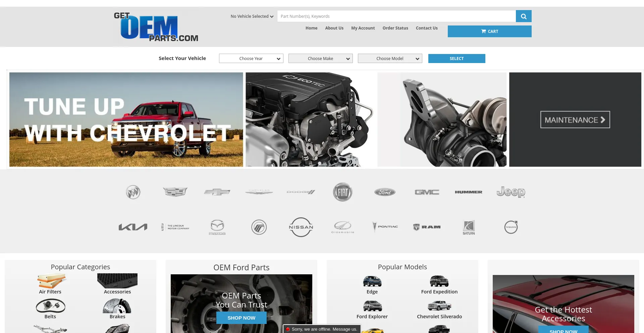The width and height of the screenshot is (644, 333).
Task: Open the Cadillac brand logo
Action: pyautogui.click(x=175, y=192)
